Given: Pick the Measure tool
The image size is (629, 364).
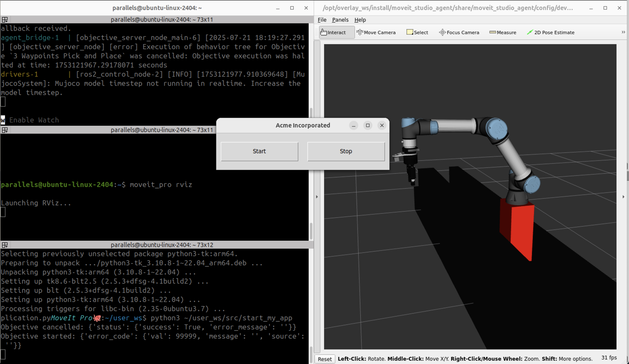Looking at the screenshot, I should click(503, 32).
